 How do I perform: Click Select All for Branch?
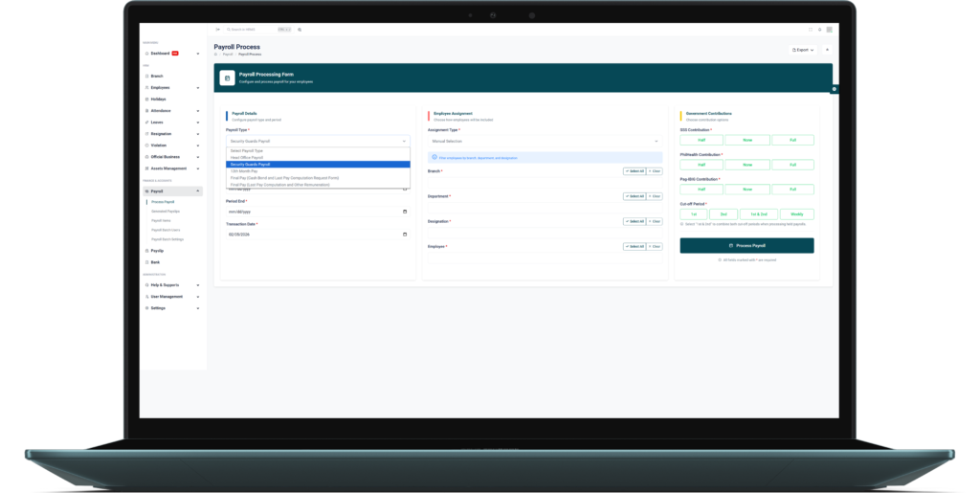point(635,171)
